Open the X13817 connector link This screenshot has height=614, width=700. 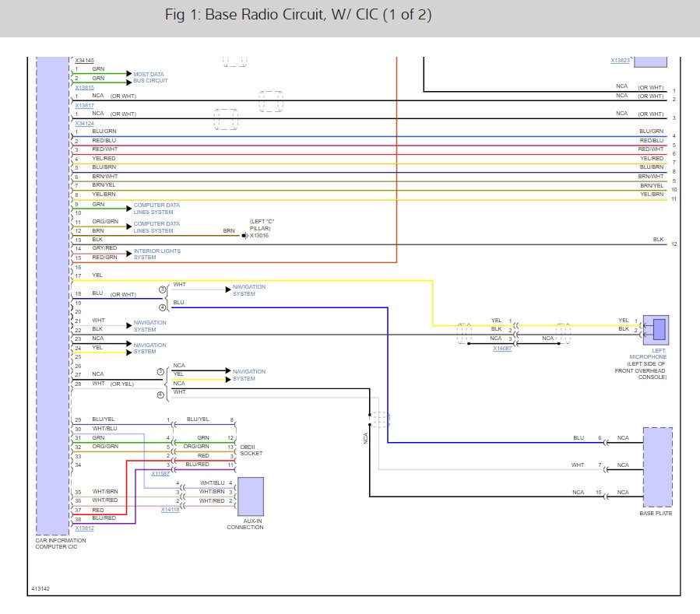[84, 106]
